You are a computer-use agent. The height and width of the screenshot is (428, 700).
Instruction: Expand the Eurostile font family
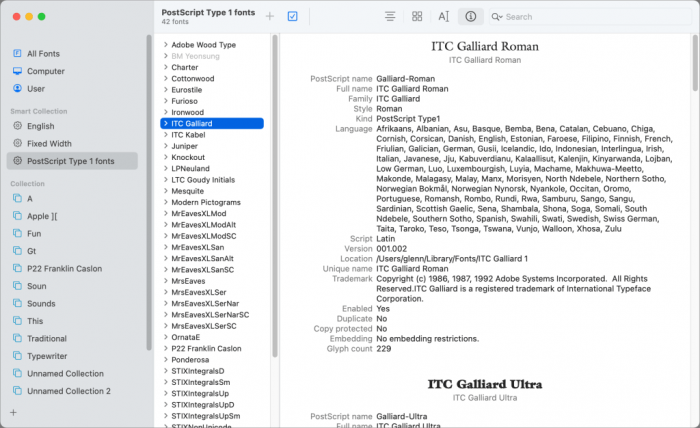[x=166, y=89]
